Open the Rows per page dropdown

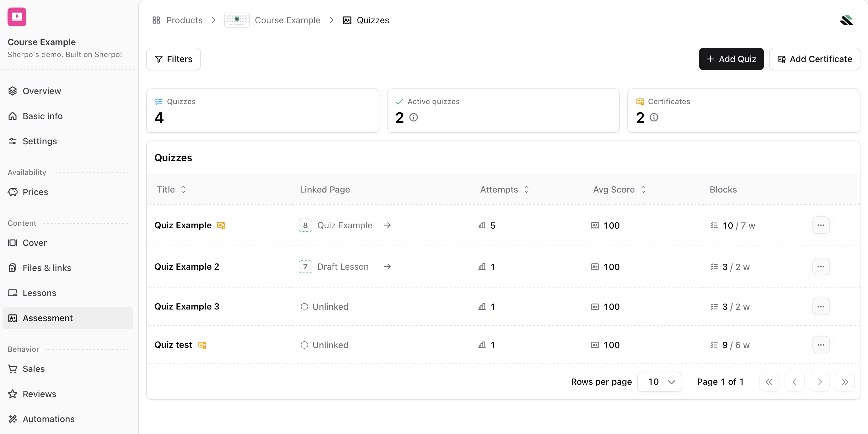(x=659, y=382)
